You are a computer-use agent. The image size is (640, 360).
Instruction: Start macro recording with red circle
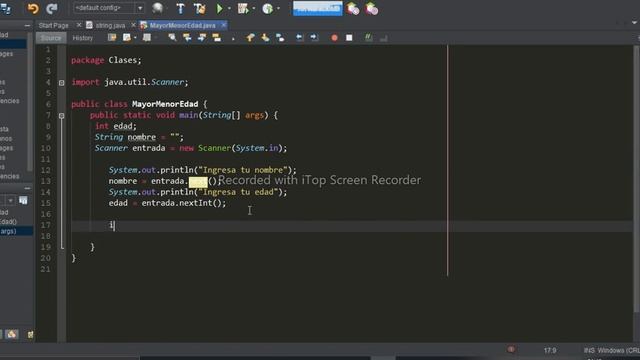[334, 38]
